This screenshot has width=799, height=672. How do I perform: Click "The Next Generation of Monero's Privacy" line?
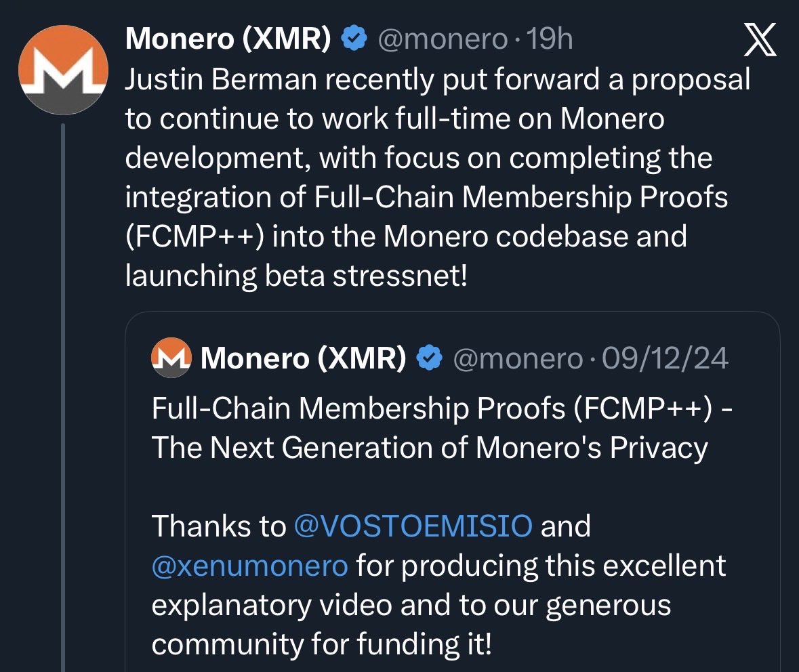click(x=430, y=447)
